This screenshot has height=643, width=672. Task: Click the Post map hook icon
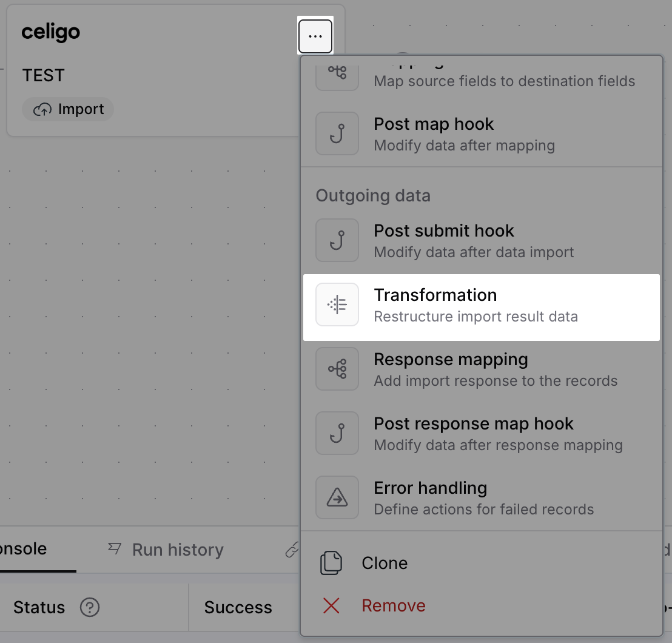pos(337,133)
